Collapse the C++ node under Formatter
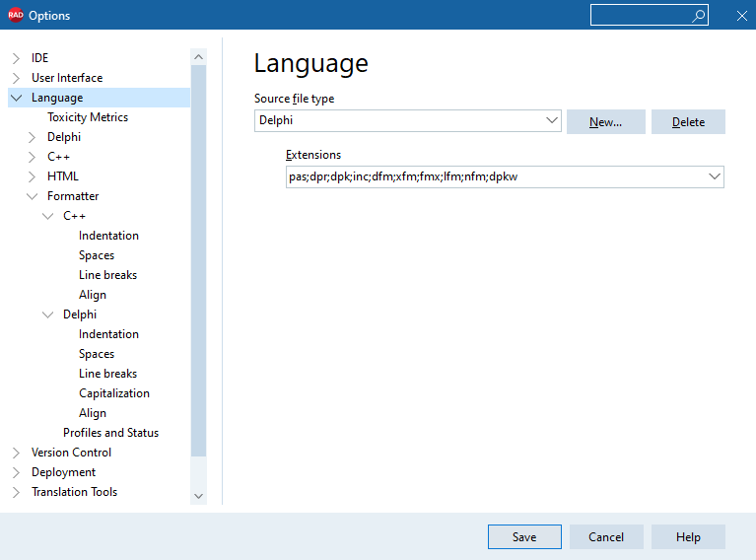 coord(47,216)
